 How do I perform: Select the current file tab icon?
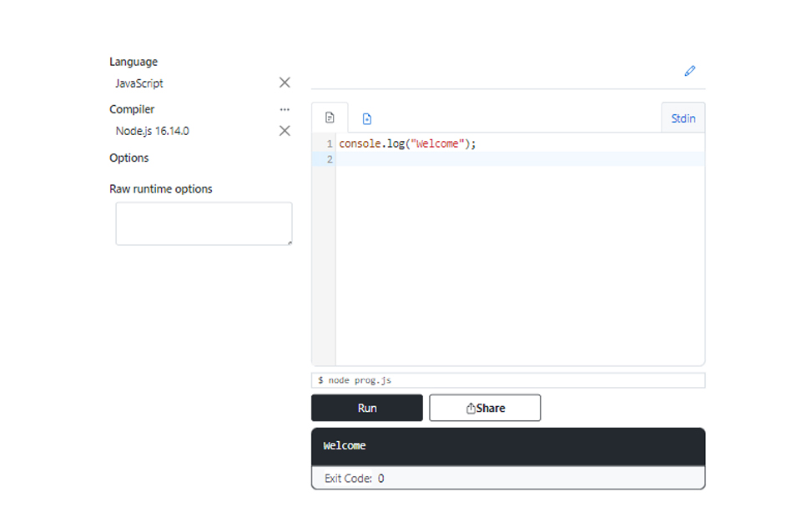(330, 118)
